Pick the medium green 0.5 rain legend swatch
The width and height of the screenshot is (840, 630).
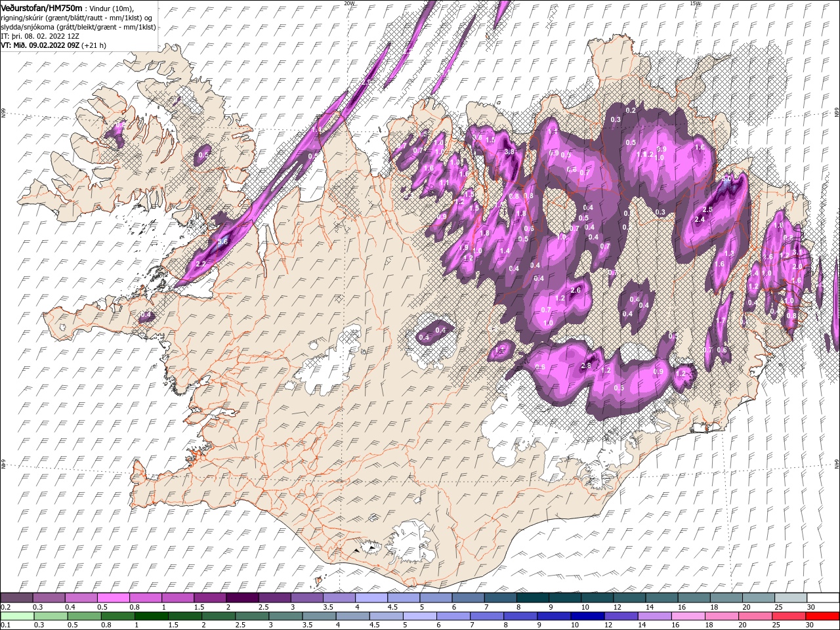(x=84, y=616)
